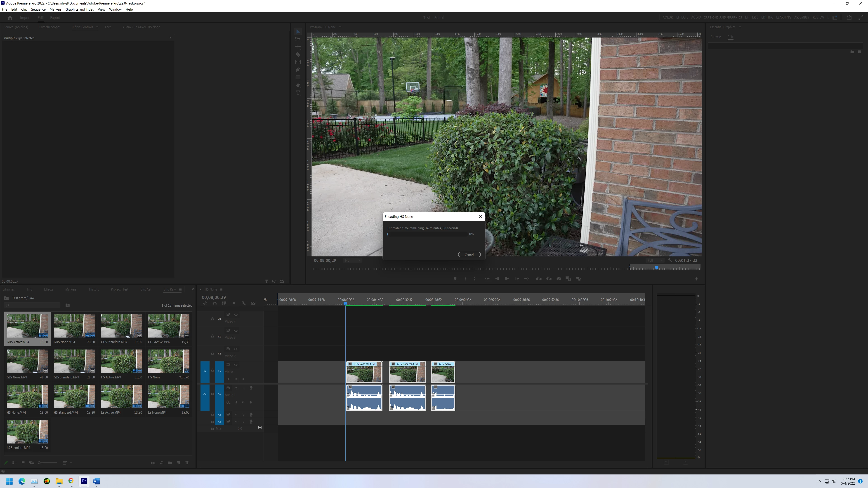868x488 pixels.
Task: Expand the project panel overflow chevrons
Action: 193,289
